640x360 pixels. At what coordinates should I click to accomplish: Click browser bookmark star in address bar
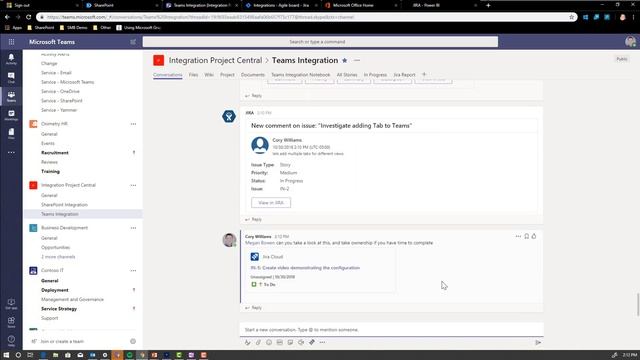pyautogui.click(x=571, y=17)
